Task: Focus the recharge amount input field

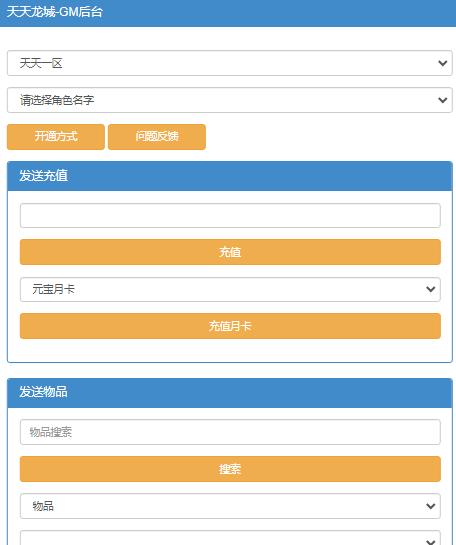Action: 230,215
